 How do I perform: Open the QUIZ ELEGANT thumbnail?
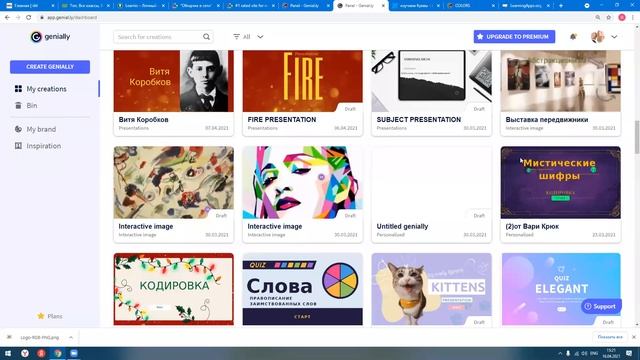point(560,289)
